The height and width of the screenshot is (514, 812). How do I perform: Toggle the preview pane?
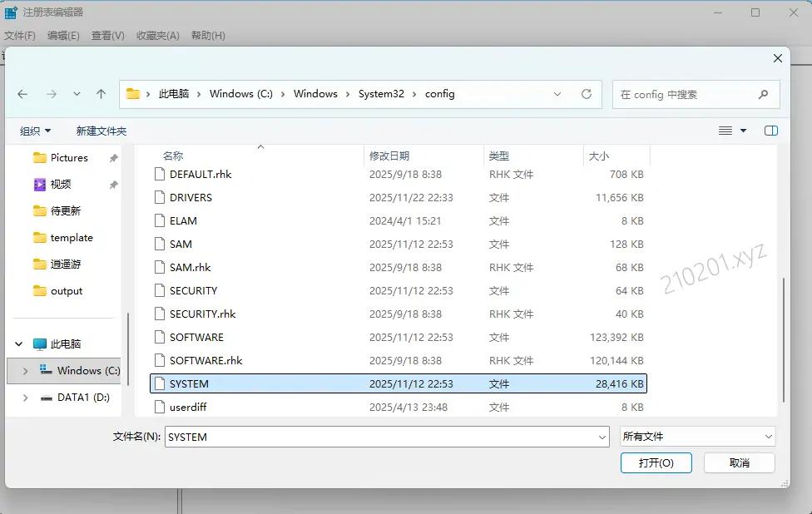(770, 131)
